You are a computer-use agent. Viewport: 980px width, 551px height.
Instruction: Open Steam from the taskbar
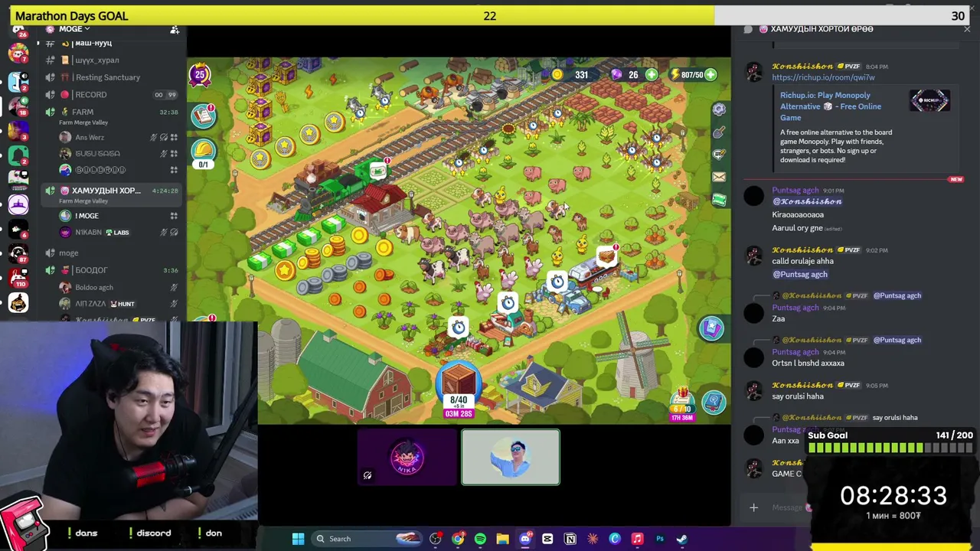coord(682,539)
